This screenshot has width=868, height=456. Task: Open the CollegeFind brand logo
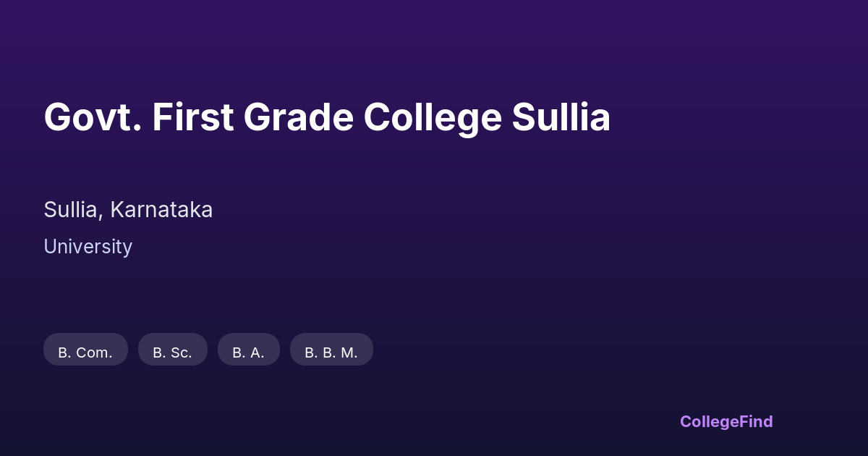point(726,421)
